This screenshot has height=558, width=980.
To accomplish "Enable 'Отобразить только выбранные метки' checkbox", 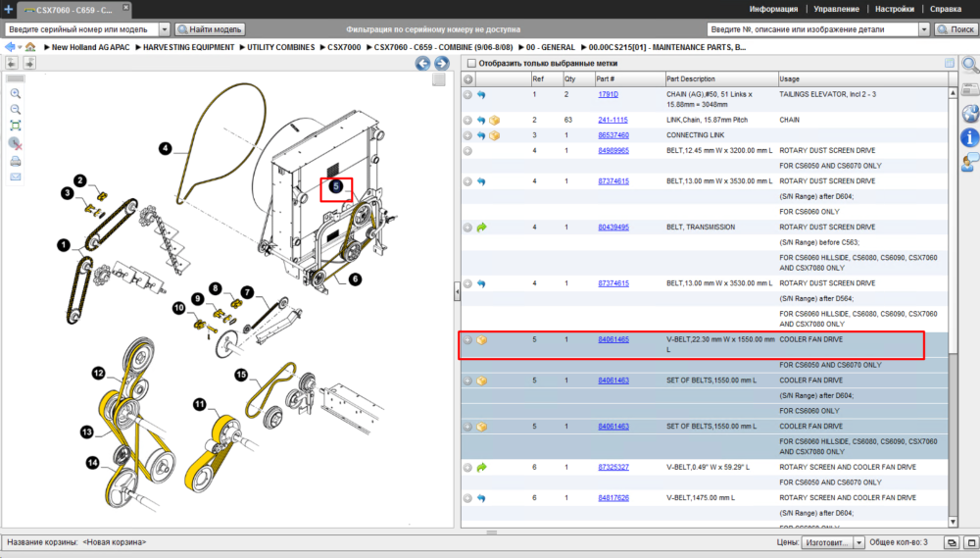I will click(x=472, y=63).
